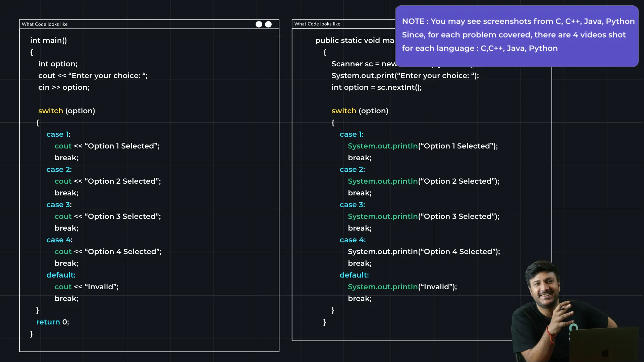
Task: Click the left window's 'What Code looks like' title
Action: (x=45, y=24)
